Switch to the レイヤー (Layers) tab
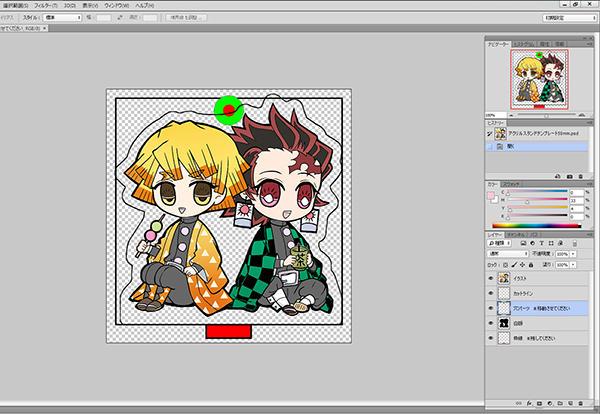 tap(495, 235)
